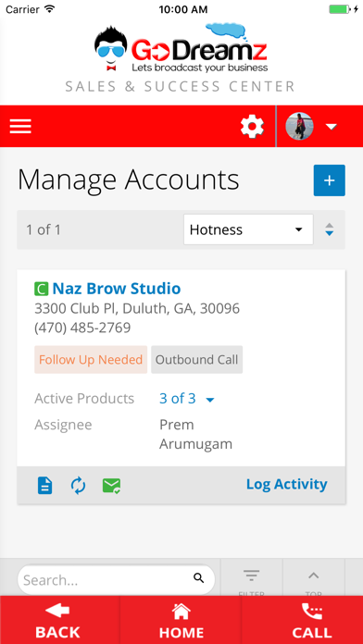Click the blue refresh sync icon
This screenshot has height=644, width=363.
pyautogui.click(x=78, y=486)
